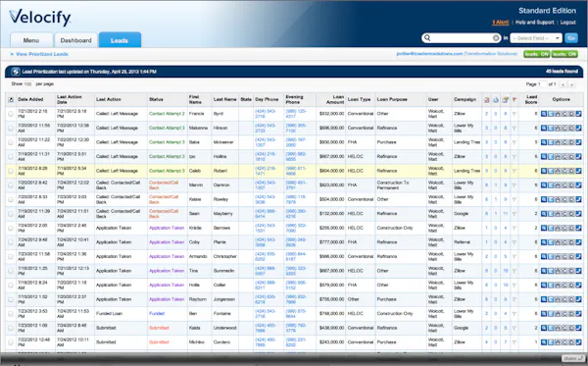Sort by Status column header
Screen dimensions: 588x366
[156, 99]
